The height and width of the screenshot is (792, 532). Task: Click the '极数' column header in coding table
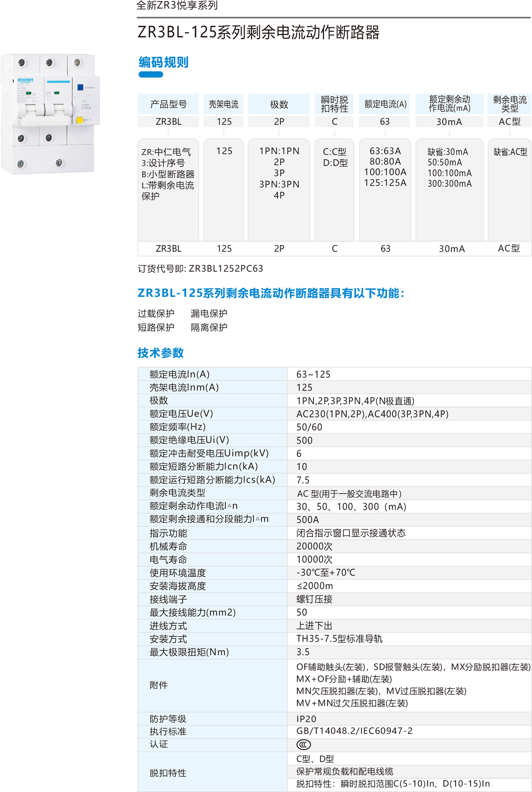click(279, 104)
